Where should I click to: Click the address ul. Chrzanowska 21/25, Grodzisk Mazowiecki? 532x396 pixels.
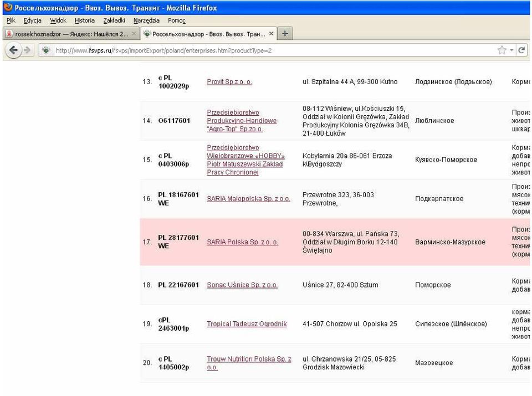click(x=349, y=363)
